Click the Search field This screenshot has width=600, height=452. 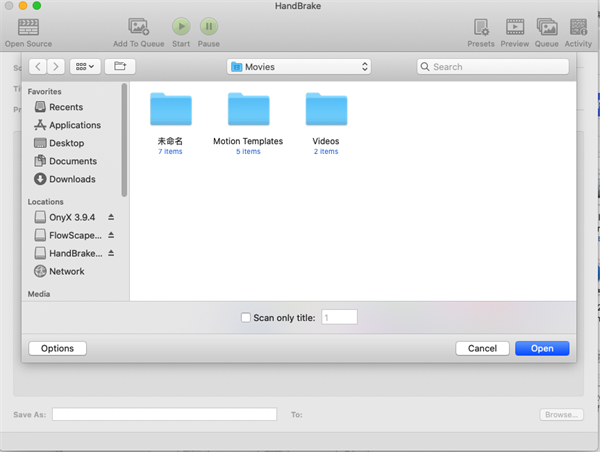(x=493, y=67)
